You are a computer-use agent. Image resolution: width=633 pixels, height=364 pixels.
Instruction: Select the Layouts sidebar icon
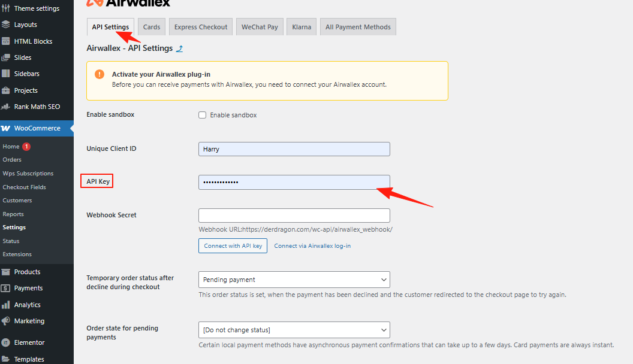7,25
